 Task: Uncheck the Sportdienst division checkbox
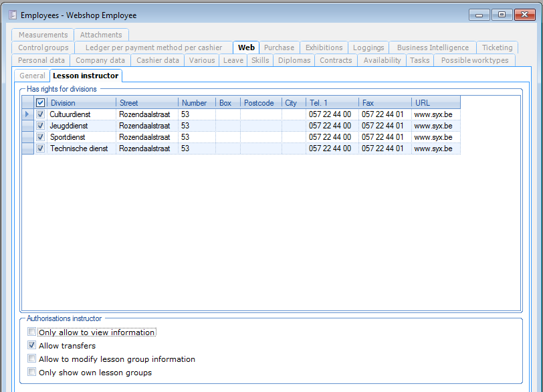41,137
